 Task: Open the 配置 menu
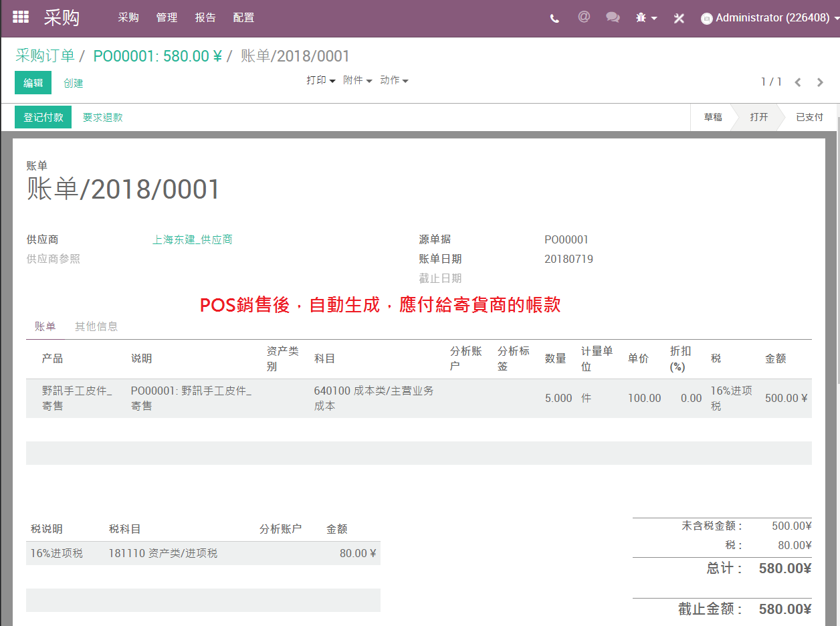click(x=244, y=18)
